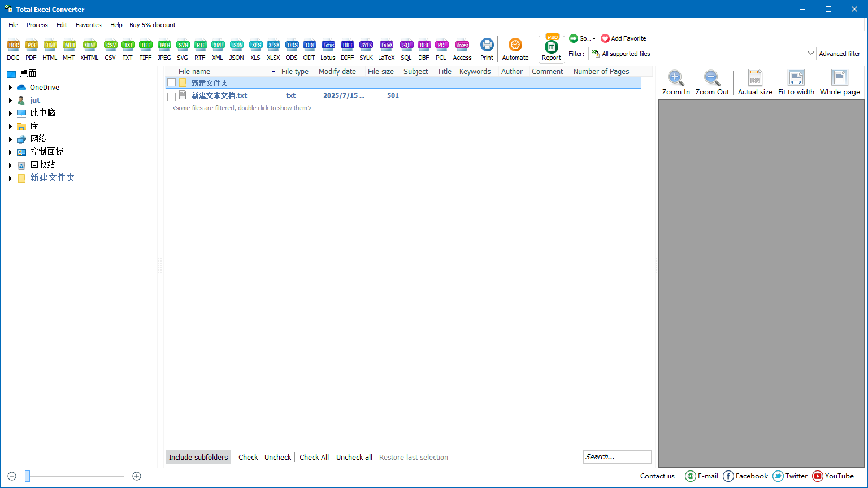Screen dimensions: 868x488
Task: Open the Go dropdown arrow
Action: click(594, 39)
